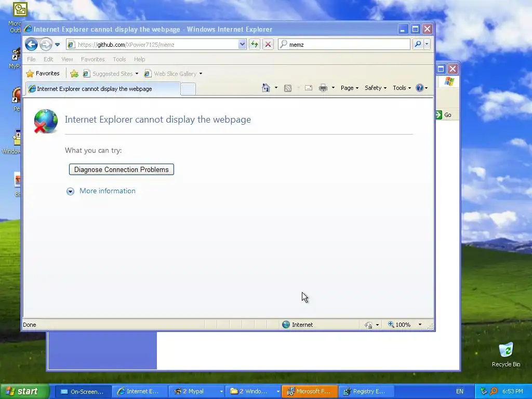Image resolution: width=532 pixels, height=399 pixels.
Task: Open the Tools menu in the menu bar
Action: (x=119, y=59)
